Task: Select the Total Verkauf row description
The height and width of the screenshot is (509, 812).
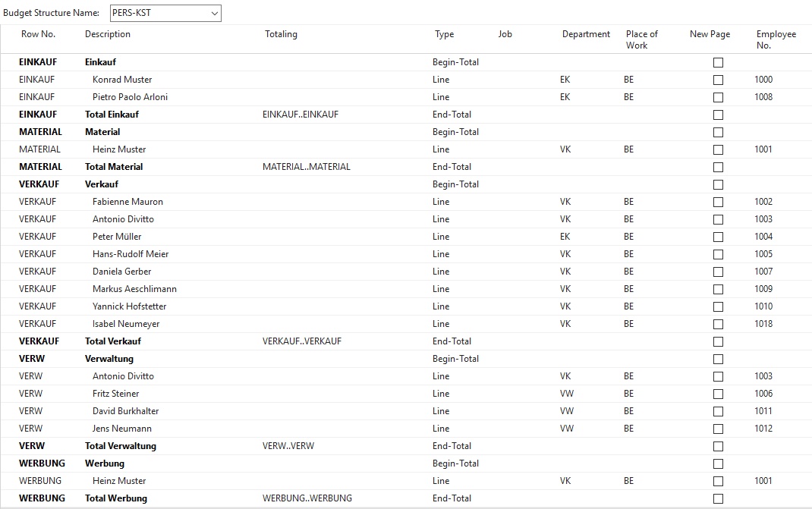Action: click(113, 341)
